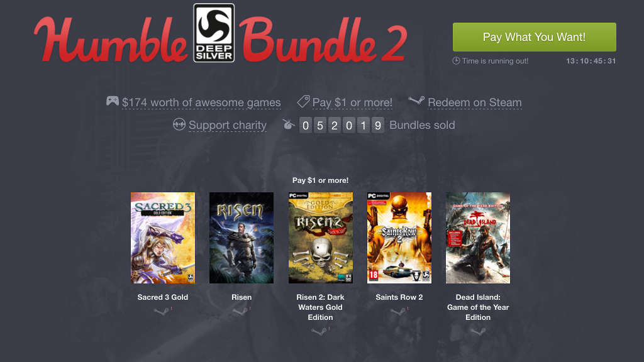
Task: Select Sacred 3 Gold cover art
Action: pyautogui.click(x=163, y=238)
